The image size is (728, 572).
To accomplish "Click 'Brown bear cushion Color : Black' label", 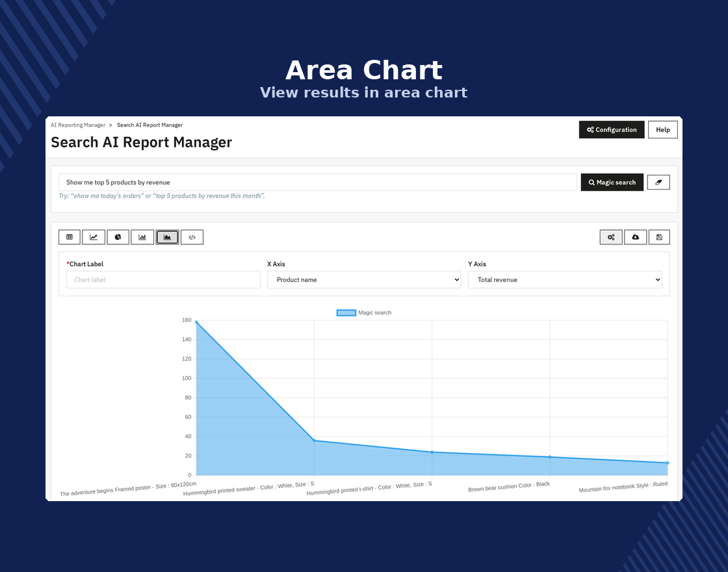I will point(509,487).
